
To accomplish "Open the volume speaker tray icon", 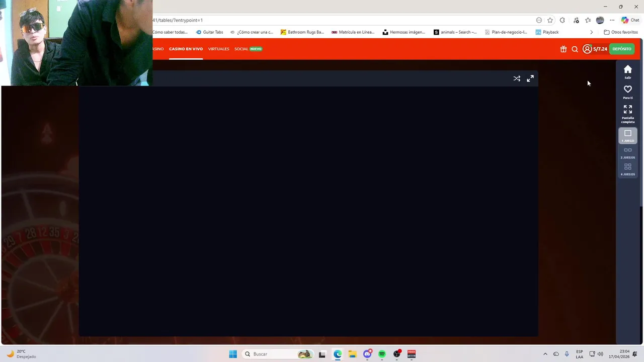I will pyautogui.click(x=600, y=354).
